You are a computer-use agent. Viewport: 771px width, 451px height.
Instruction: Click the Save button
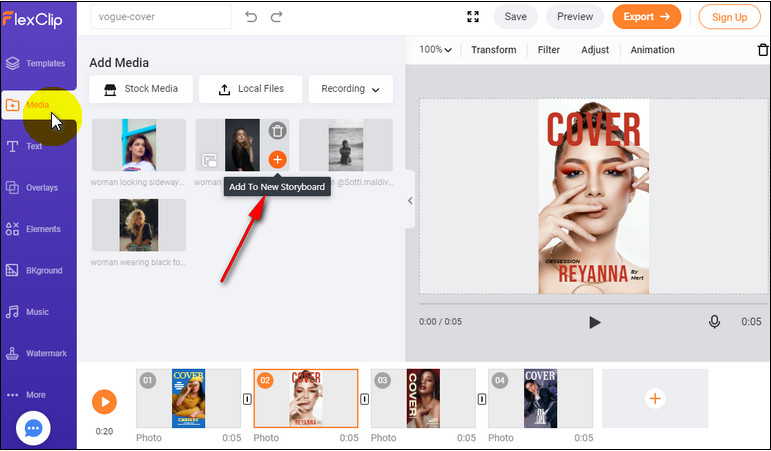pyautogui.click(x=515, y=17)
